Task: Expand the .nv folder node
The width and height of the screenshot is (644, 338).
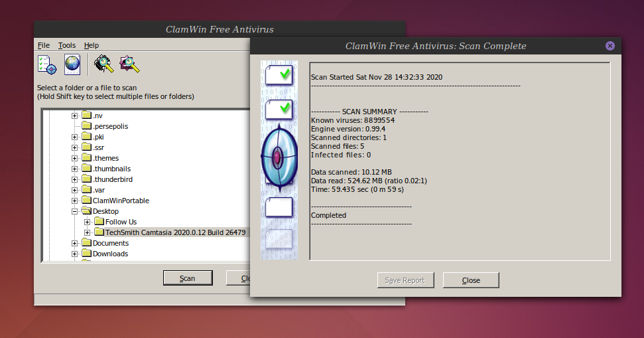Action: point(74,116)
